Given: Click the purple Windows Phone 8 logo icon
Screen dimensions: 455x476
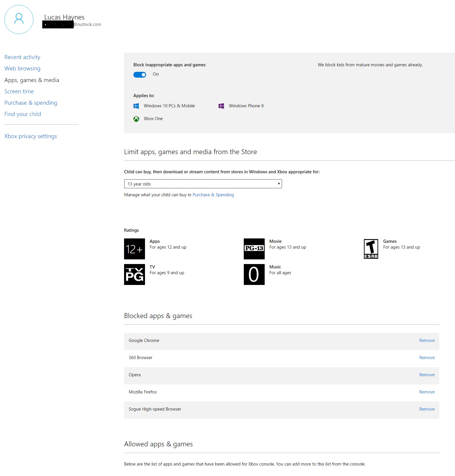Looking at the screenshot, I should (221, 106).
